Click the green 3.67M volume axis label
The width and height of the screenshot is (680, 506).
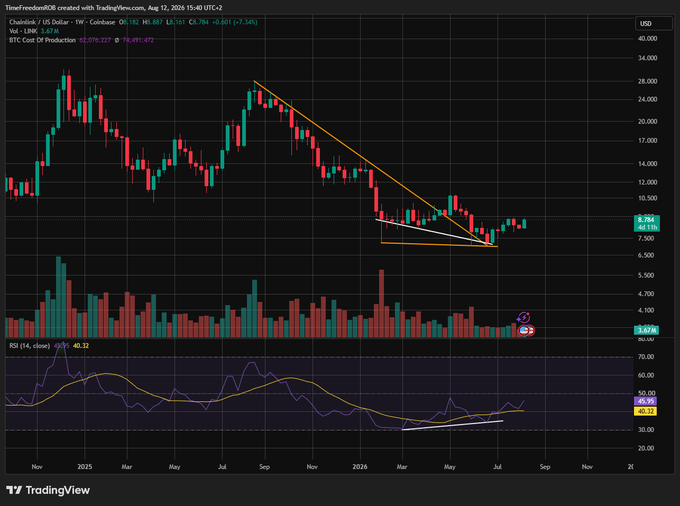646,330
